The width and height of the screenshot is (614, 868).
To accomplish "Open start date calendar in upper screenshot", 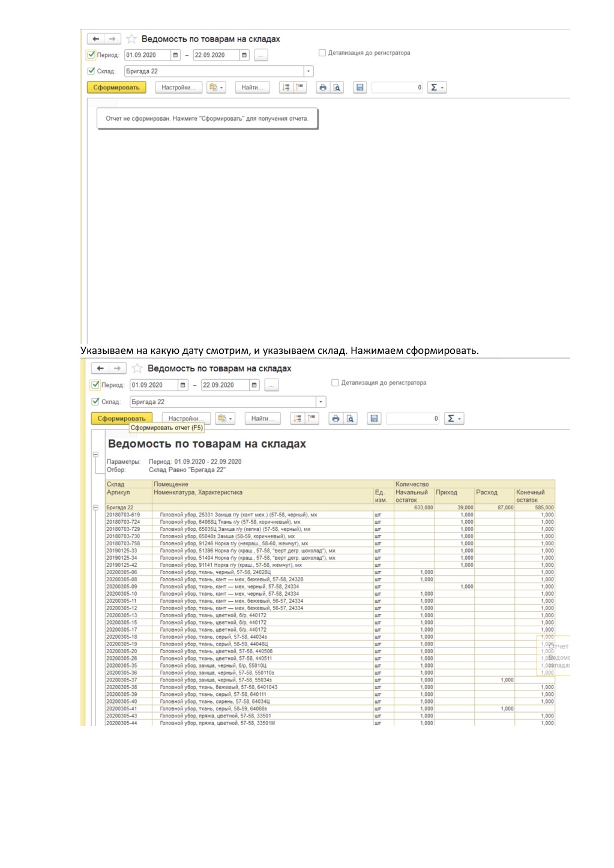I will pos(176,55).
